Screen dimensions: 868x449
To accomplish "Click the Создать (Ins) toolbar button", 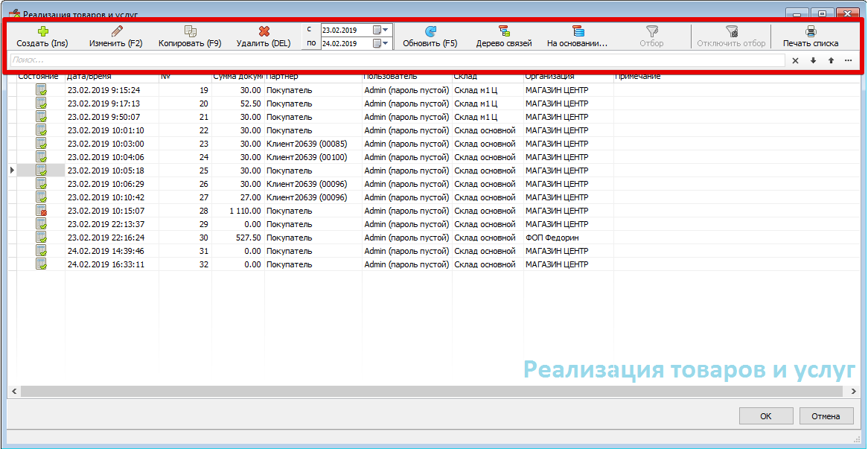I will 42,37.
